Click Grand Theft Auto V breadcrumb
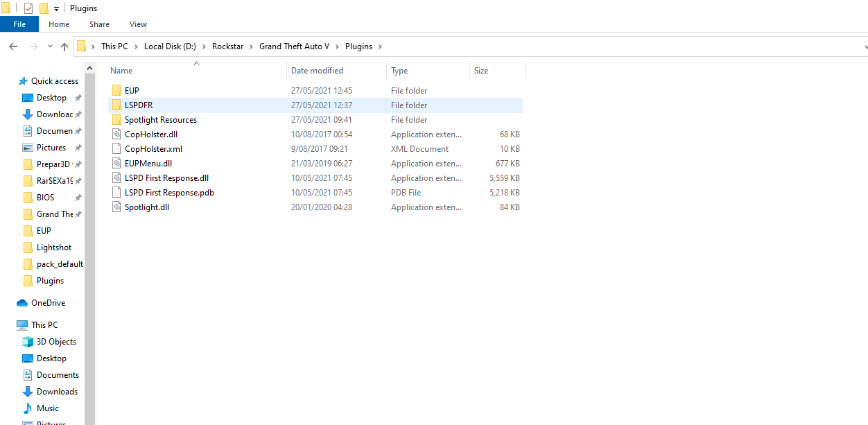Viewport: 868px width, 425px height. point(294,46)
